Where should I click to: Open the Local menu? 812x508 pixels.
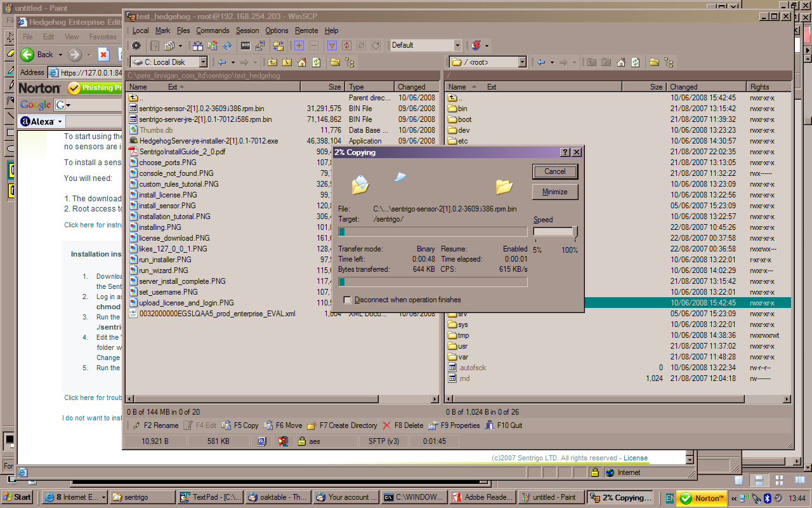[141, 30]
